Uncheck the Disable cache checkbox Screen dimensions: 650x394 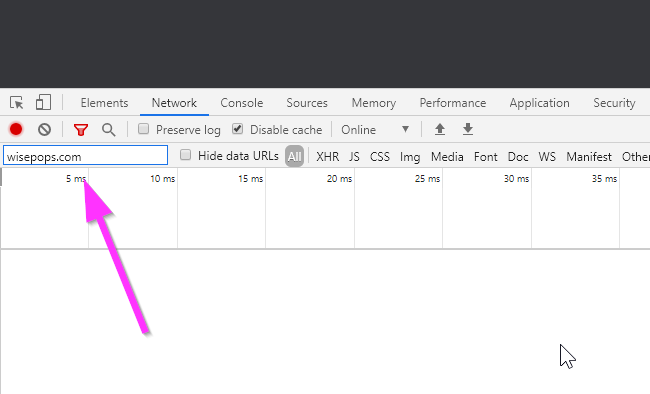pyautogui.click(x=238, y=129)
